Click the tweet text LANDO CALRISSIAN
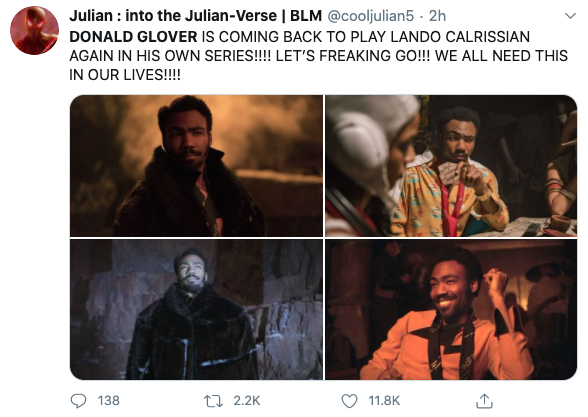588x417 pixels. tap(460, 37)
